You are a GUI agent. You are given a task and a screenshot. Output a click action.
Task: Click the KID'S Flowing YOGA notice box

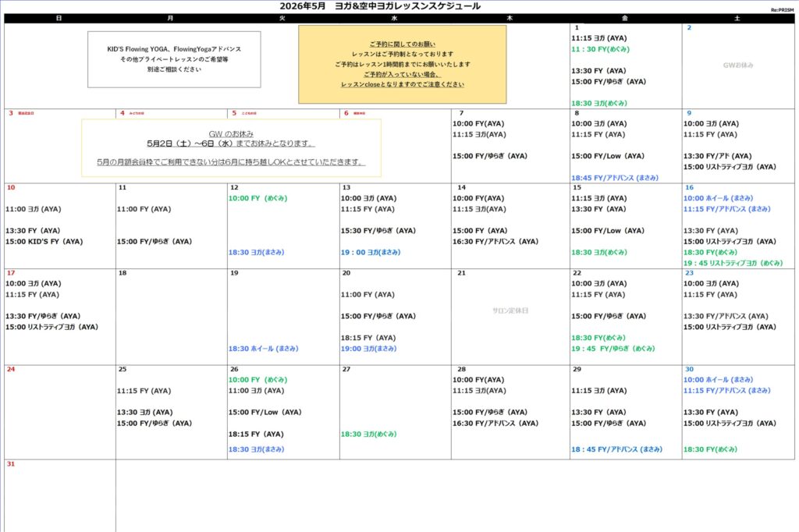(x=163, y=59)
